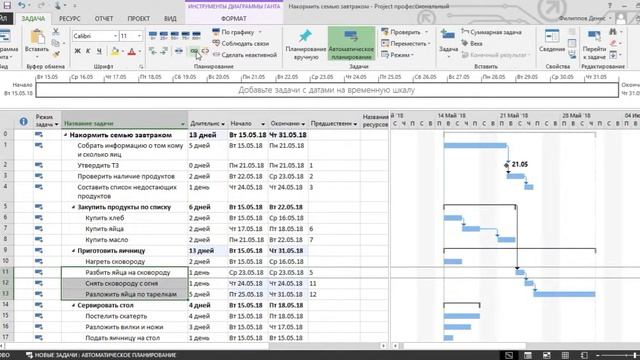Screen dimensions: 640x360
Task: Open the ФОРМАТ ribbon tab
Action: tap(233, 19)
